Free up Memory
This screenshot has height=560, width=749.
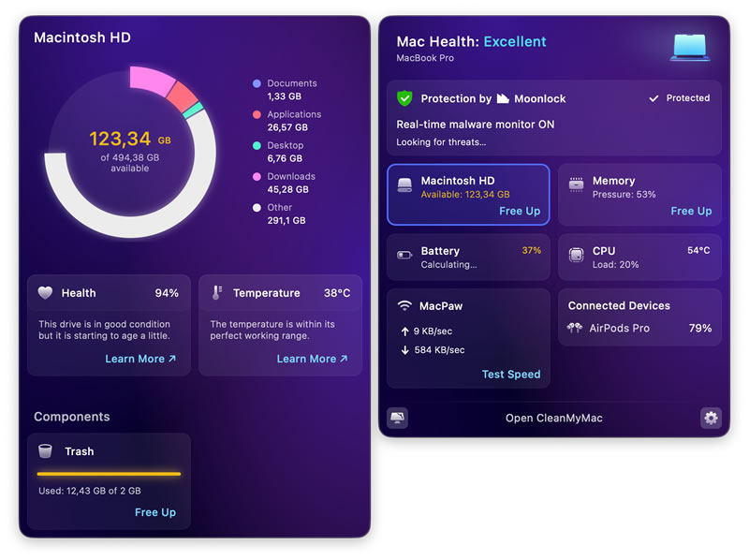691,212
